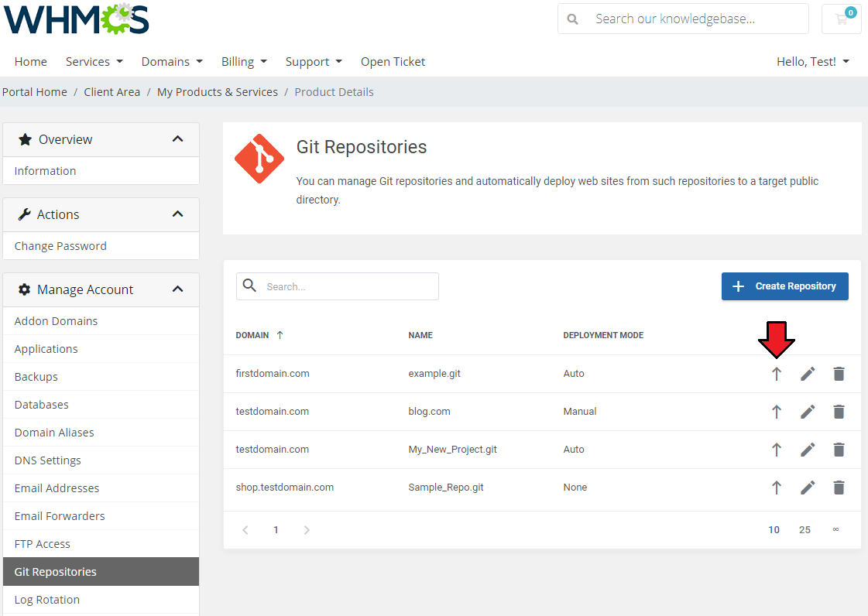The image size is (868, 616).
Task: Click the knowledgebase search magnifier icon
Action: tap(572, 19)
